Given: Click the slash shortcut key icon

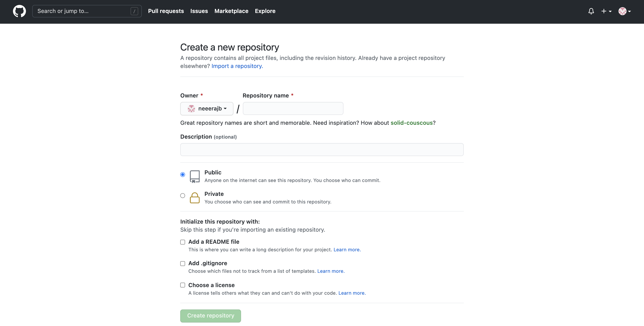Looking at the screenshot, I should coord(134,11).
